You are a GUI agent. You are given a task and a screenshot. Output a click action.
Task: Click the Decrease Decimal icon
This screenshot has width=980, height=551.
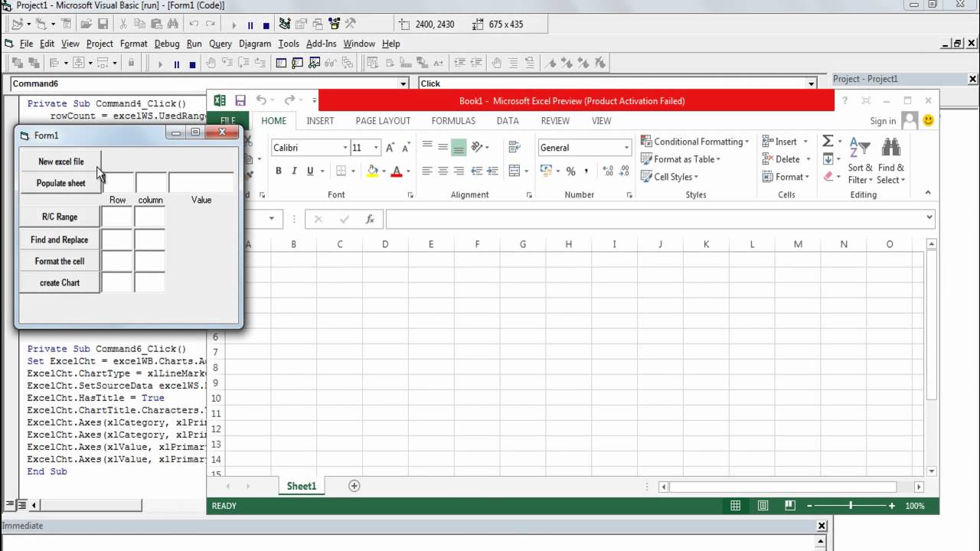click(x=624, y=171)
